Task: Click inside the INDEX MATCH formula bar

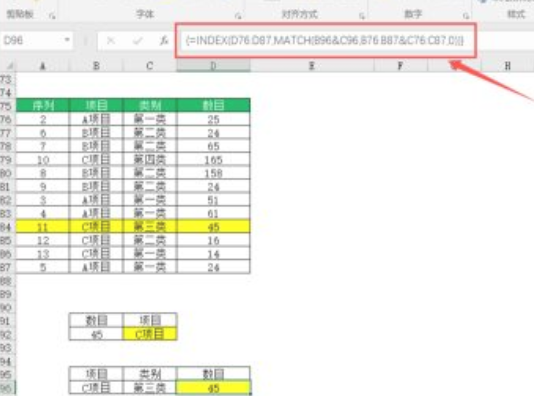Action: click(x=325, y=41)
